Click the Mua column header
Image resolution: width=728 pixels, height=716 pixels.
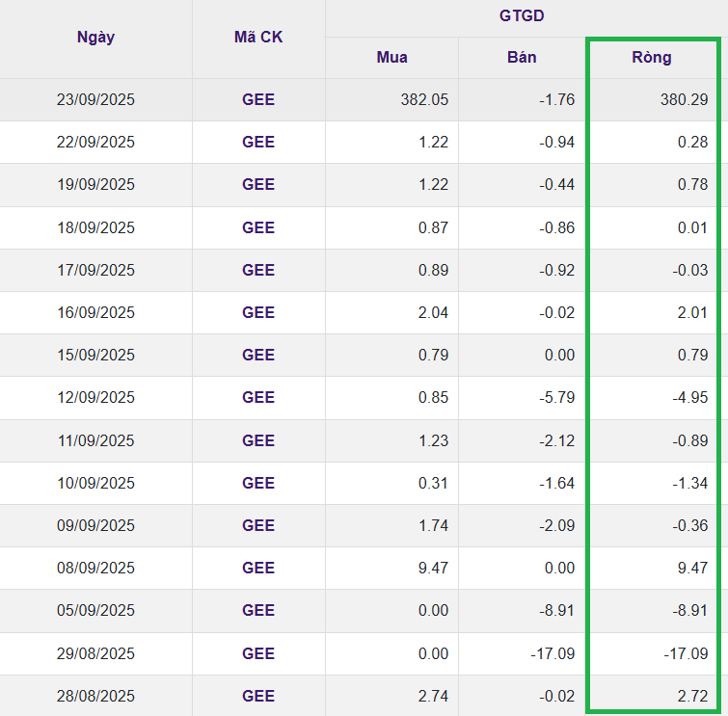[x=391, y=57]
